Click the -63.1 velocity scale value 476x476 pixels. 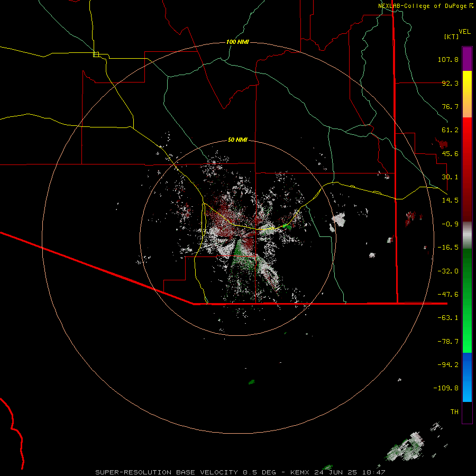(x=448, y=318)
